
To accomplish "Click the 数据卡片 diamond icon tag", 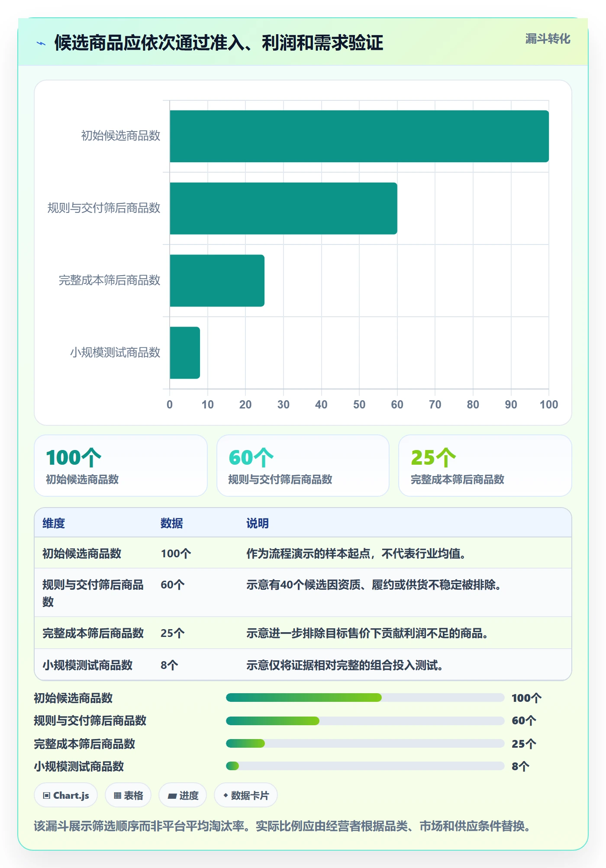I will pos(246,795).
